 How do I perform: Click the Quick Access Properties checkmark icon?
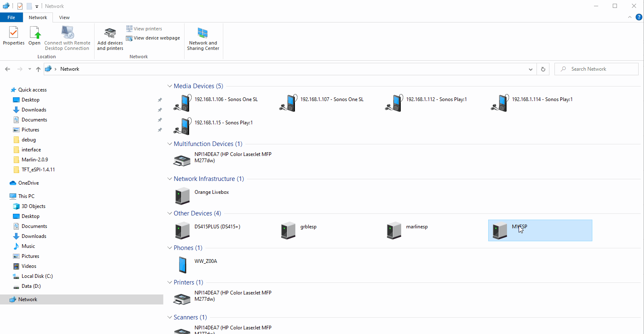[20, 6]
